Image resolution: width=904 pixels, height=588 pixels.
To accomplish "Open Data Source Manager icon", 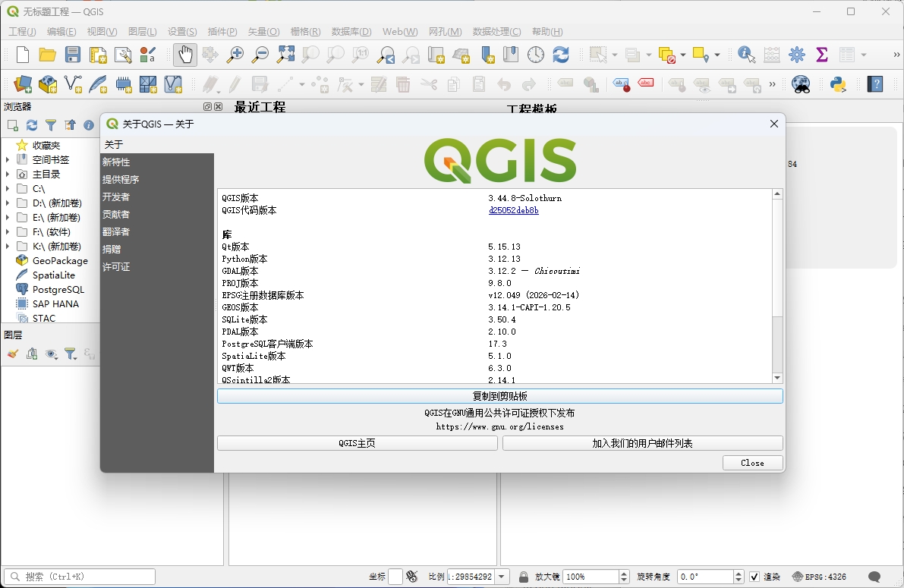I will coord(23,85).
